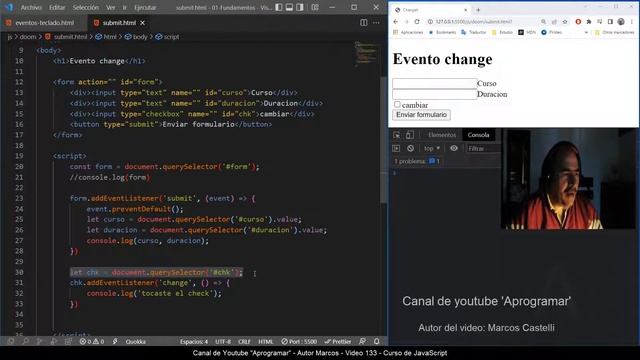Image resolution: width=640 pixels, height=360 pixels.
Task: Open VS Code notifications bell
Action: tap(376, 341)
